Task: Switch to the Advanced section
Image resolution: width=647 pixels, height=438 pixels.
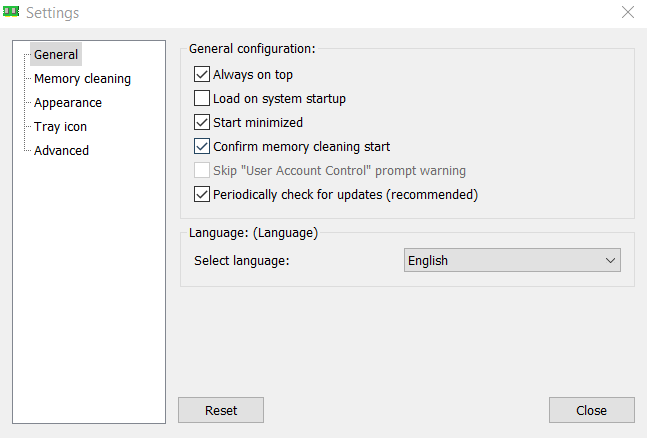Action: point(61,150)
